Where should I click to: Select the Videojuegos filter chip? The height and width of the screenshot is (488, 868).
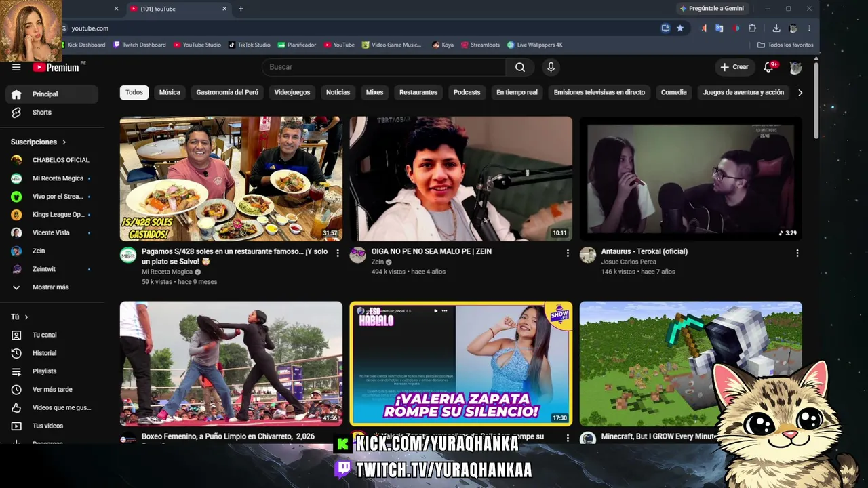click(x=292, y=92)
